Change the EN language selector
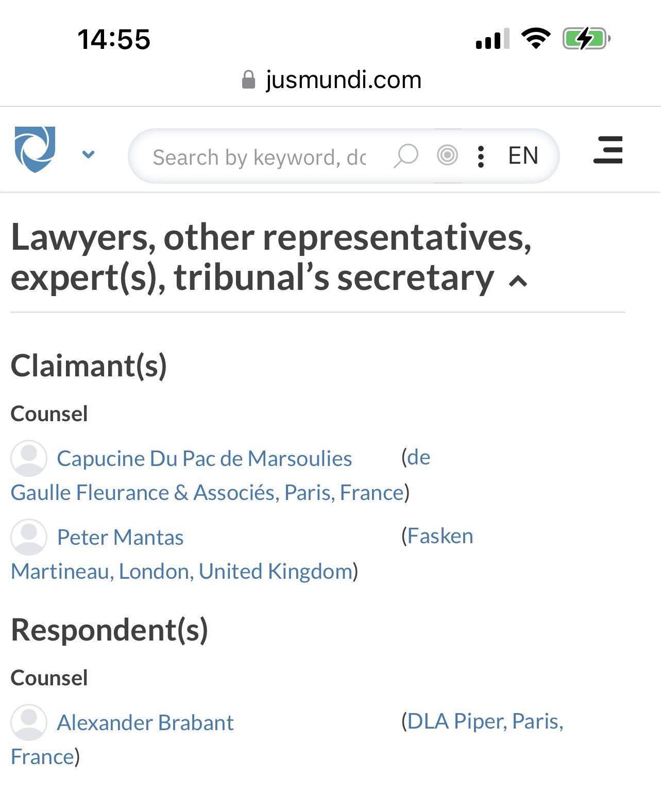This screenshot has width=661, height=812. [523, 156]
